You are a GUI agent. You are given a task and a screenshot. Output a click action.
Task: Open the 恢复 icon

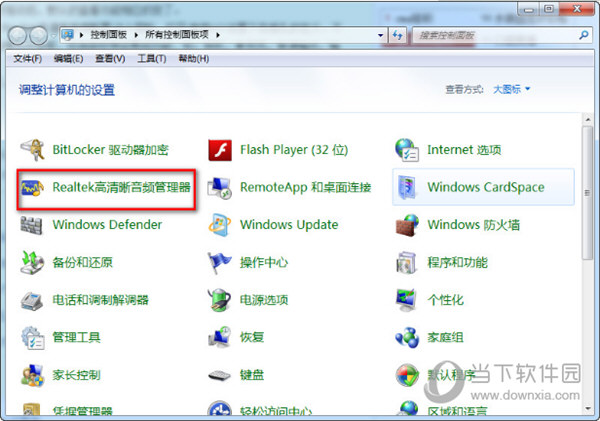pyautogui.click(x=220, y=337)
